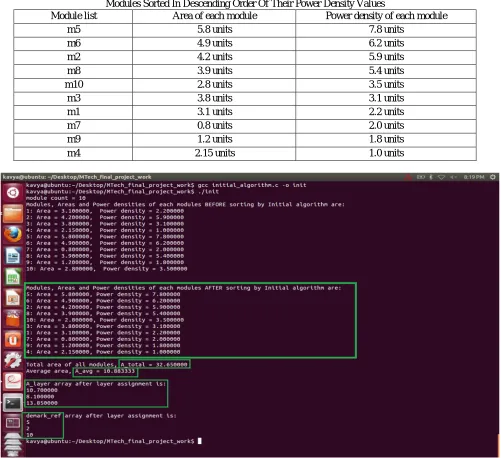Open the document viewer launcher icon
501x458 pixels.
[13, 382]
